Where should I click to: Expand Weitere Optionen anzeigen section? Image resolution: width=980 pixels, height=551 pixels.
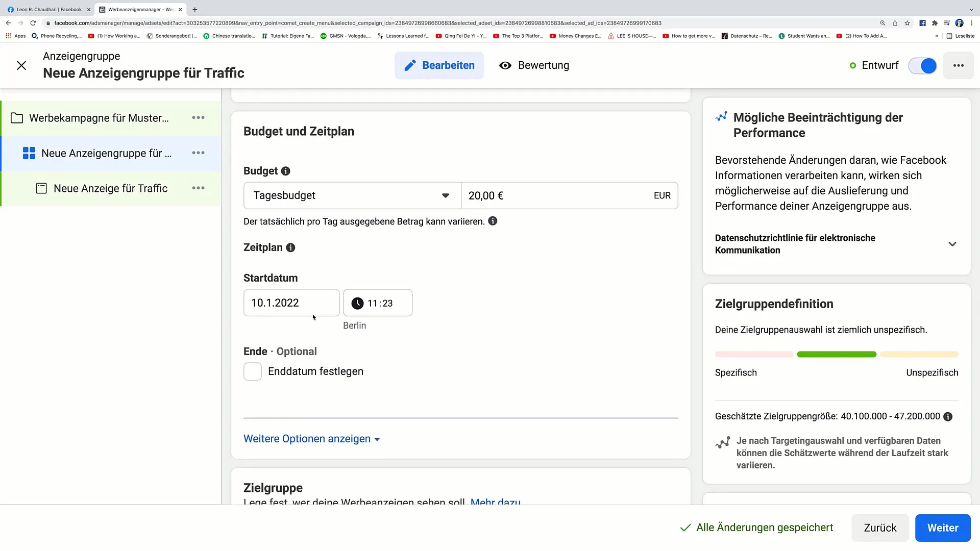point(312,439)
